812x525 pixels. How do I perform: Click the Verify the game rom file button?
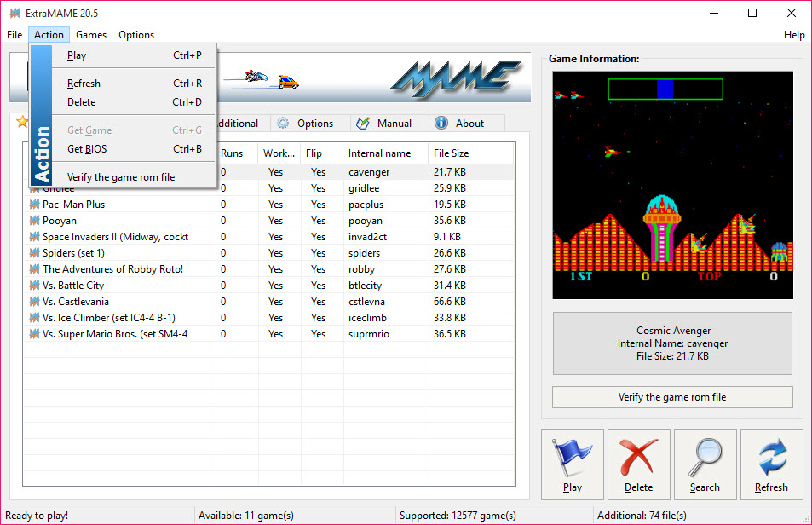pos(672,397)
